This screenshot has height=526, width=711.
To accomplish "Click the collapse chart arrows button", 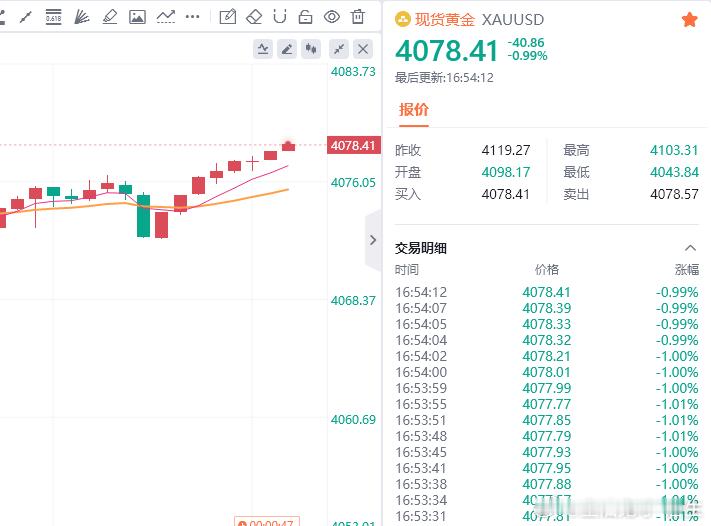I will click(339, 49).
